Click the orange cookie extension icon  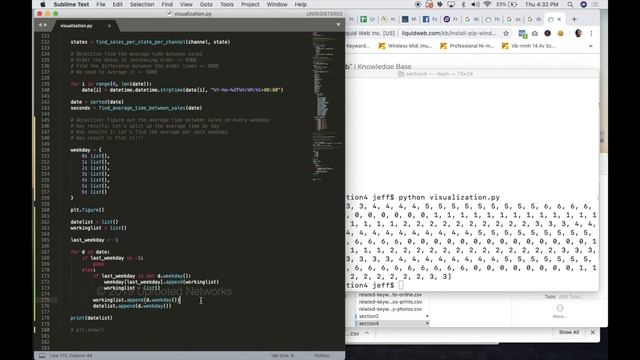coord(560,33)
